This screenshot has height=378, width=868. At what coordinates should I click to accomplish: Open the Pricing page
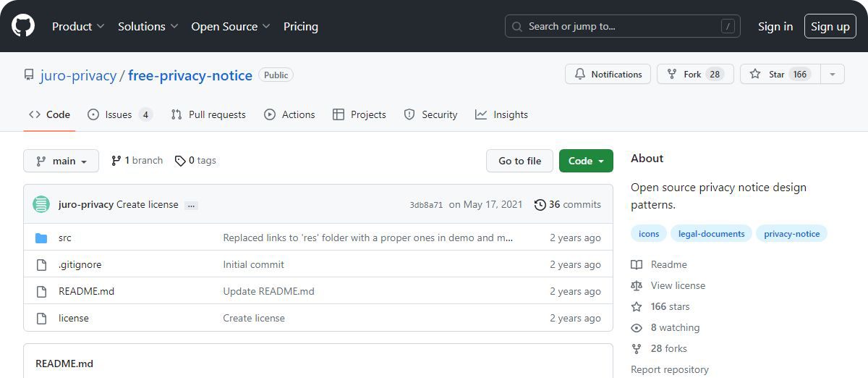[x=301, y=26]
